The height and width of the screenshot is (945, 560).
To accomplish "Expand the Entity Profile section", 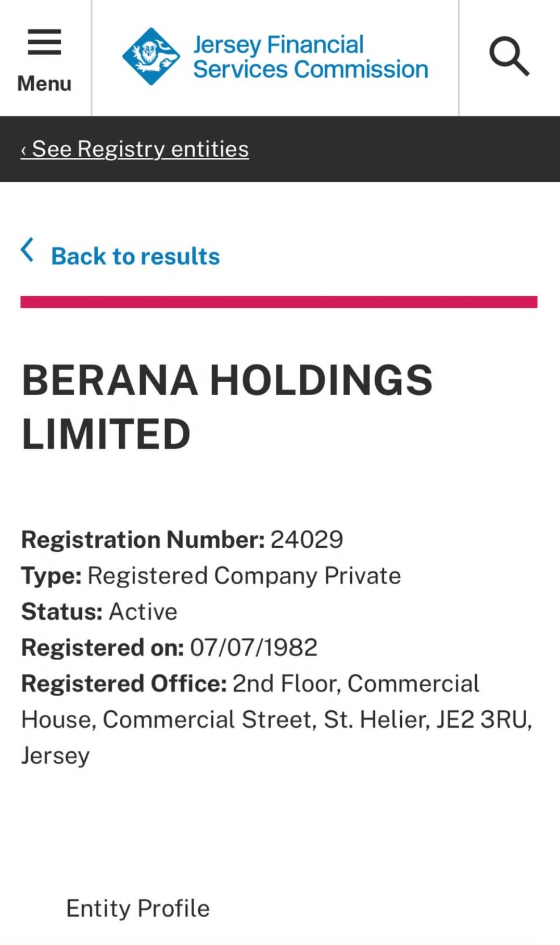I will point(138,909).
